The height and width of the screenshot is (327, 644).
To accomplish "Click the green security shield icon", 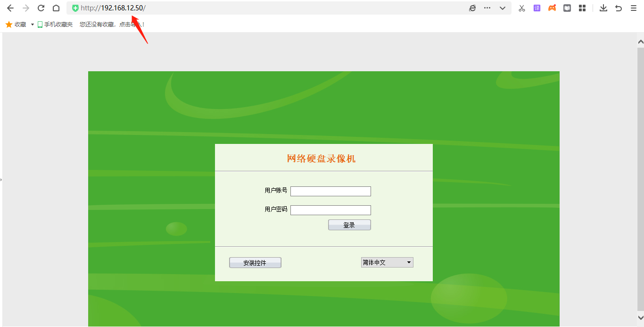I will coord(75,8).
